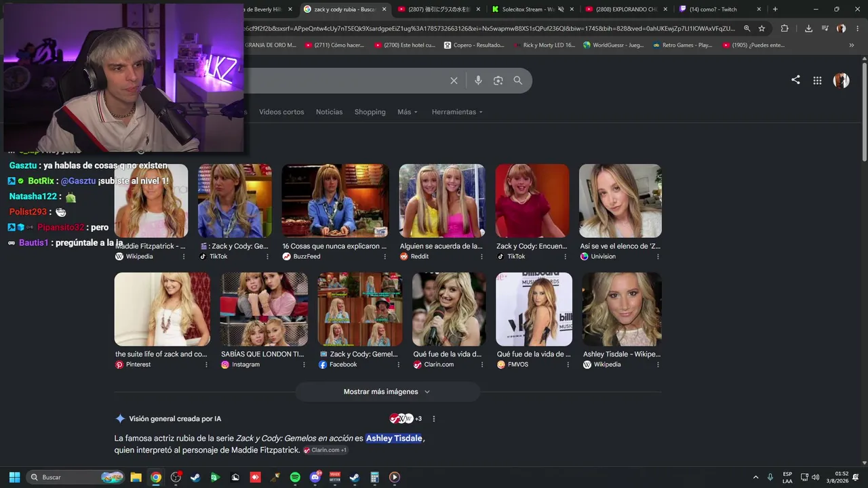Image resolution: width=868 pixels, height=488 pixels.
Task: Open options for the Wikipedia Maddie Fitzpatrick result
Action: click(x=184, y=257)
